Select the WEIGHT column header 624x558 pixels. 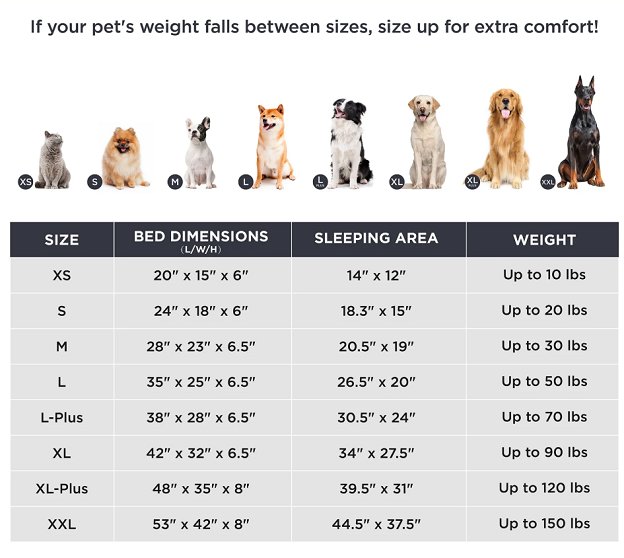(x=544, y=240)
